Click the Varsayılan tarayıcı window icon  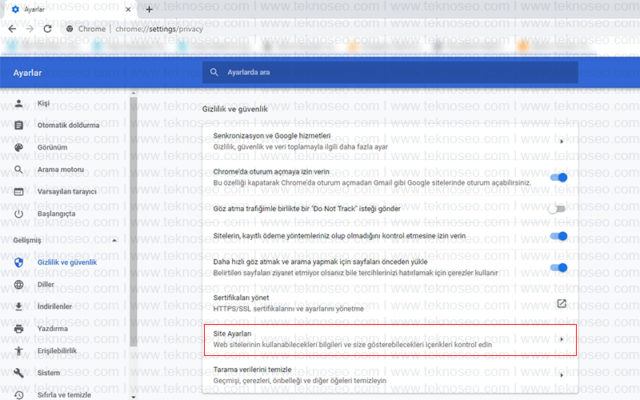(19, 191)
